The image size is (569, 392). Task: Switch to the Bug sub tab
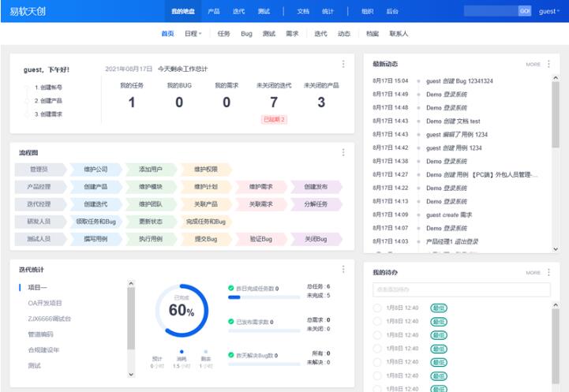click(x=246, y=34)
